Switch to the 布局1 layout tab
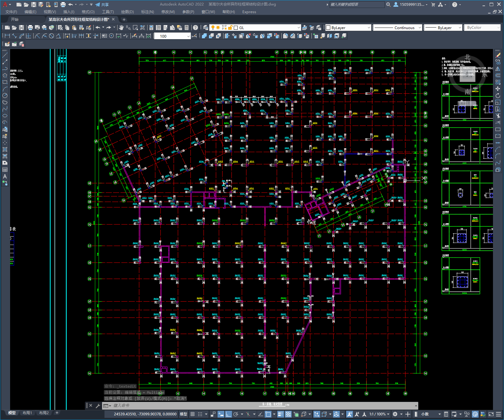504x420 pixels. point(27,413)
